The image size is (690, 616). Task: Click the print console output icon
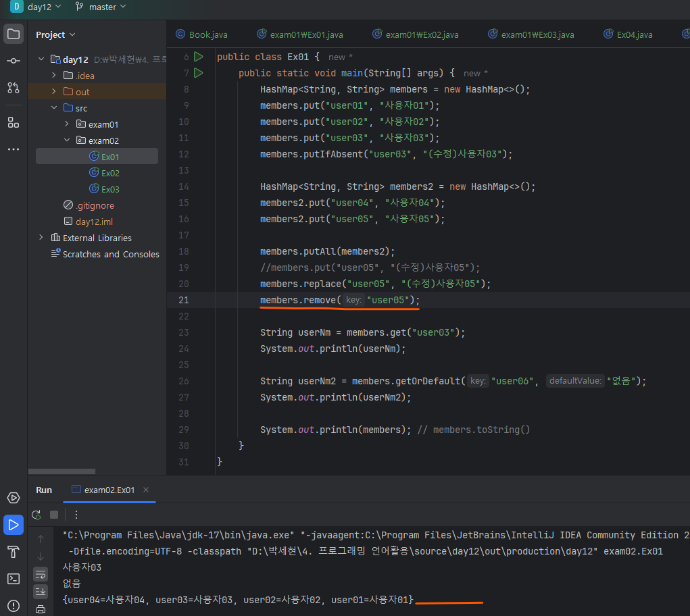click(41, 609)
